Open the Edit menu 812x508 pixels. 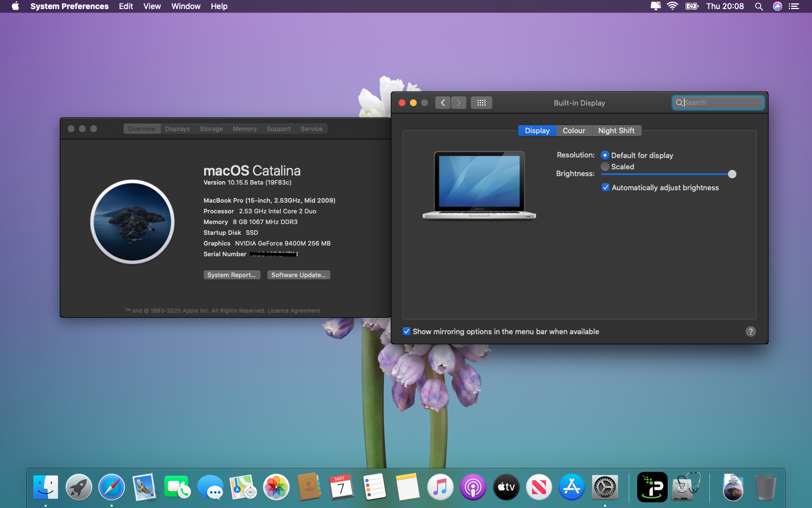[126, 6]
